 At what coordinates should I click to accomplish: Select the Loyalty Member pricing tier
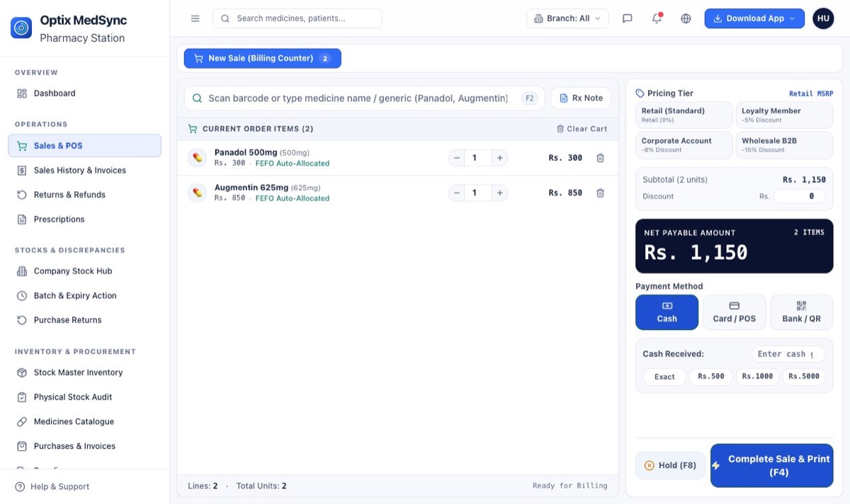[784, 115]
